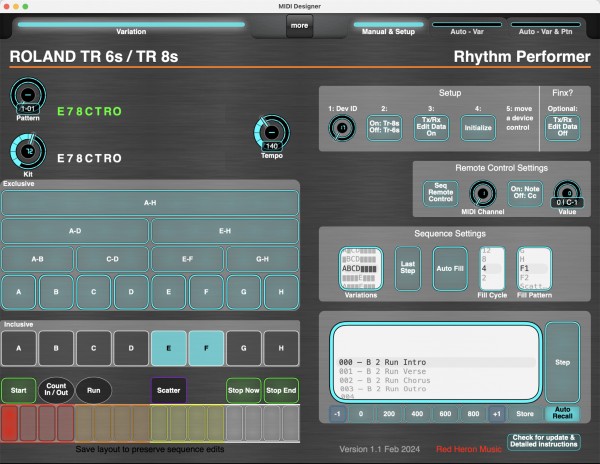
Task: Select Exclusive variation D pad
Action: pos(131,292)
